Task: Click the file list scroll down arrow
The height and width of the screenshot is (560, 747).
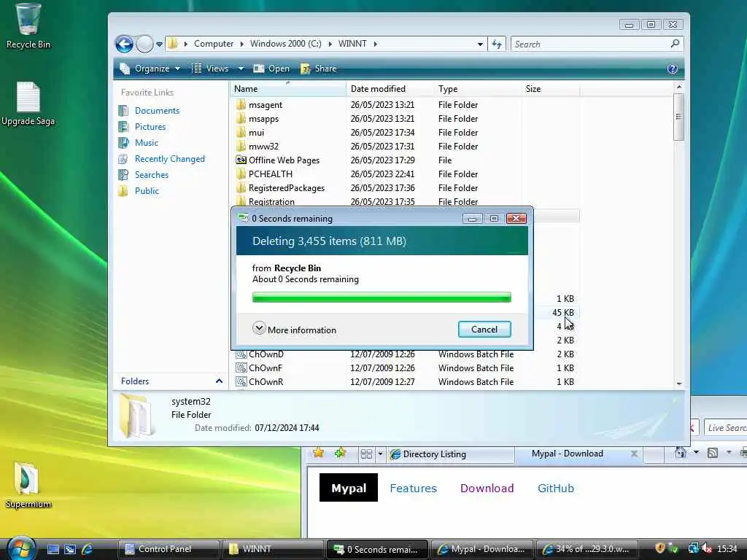Action: pyautogui.click(x=679, y=384)
